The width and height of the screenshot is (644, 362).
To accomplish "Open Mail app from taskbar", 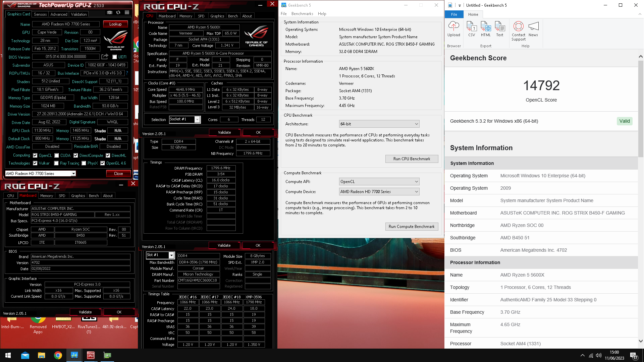I will tap(25, 355).
